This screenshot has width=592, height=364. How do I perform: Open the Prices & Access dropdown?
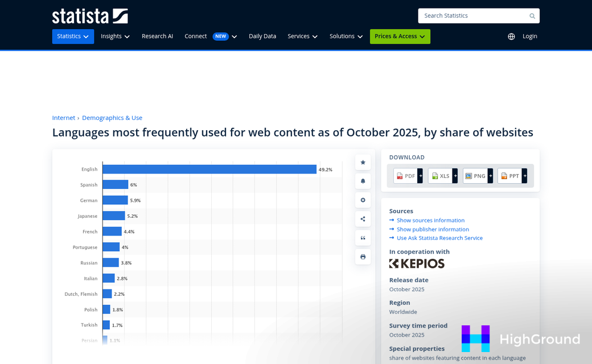pyautogui.click(x=400, y=36)
